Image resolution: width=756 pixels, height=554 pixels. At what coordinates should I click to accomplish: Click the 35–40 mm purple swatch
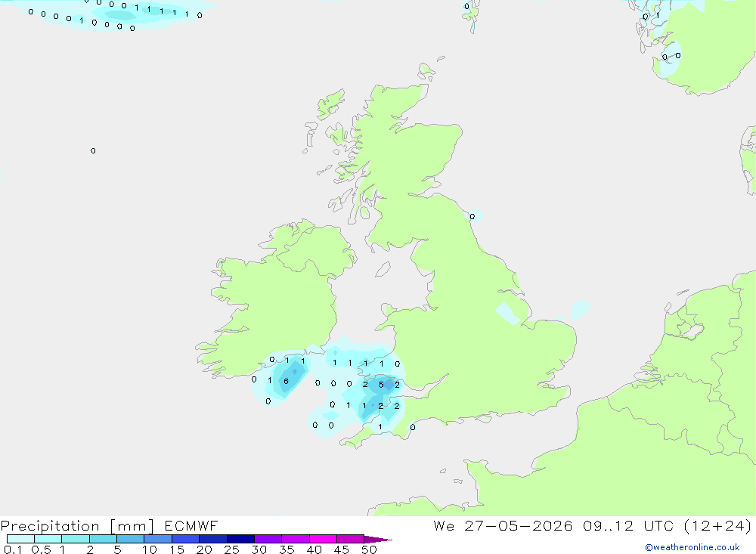coord(296,539)
